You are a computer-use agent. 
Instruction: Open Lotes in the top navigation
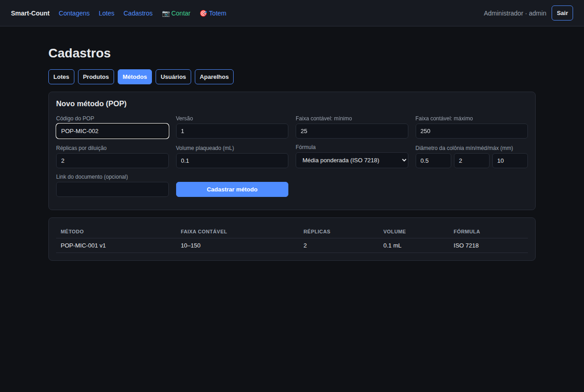[107, 13]
